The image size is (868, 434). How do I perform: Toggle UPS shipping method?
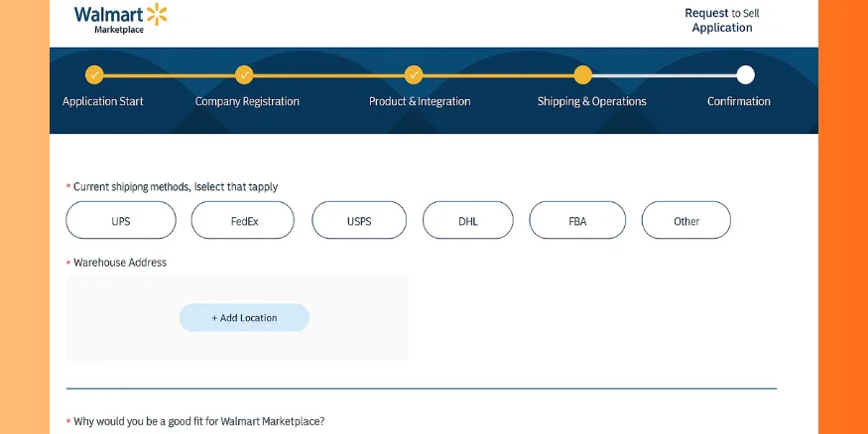tap(121, 220)
